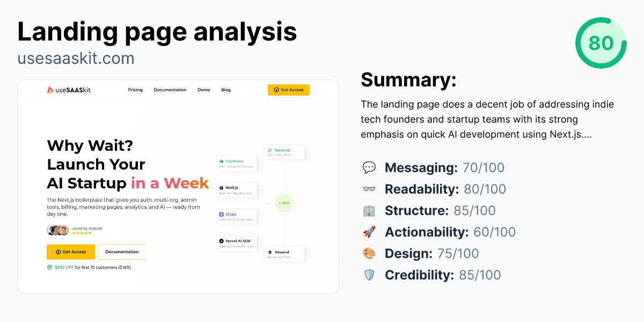The image size is (644, 322).
Task: Click the Stripe icon beside Subscription & Payments
Action: pos(221,215)
